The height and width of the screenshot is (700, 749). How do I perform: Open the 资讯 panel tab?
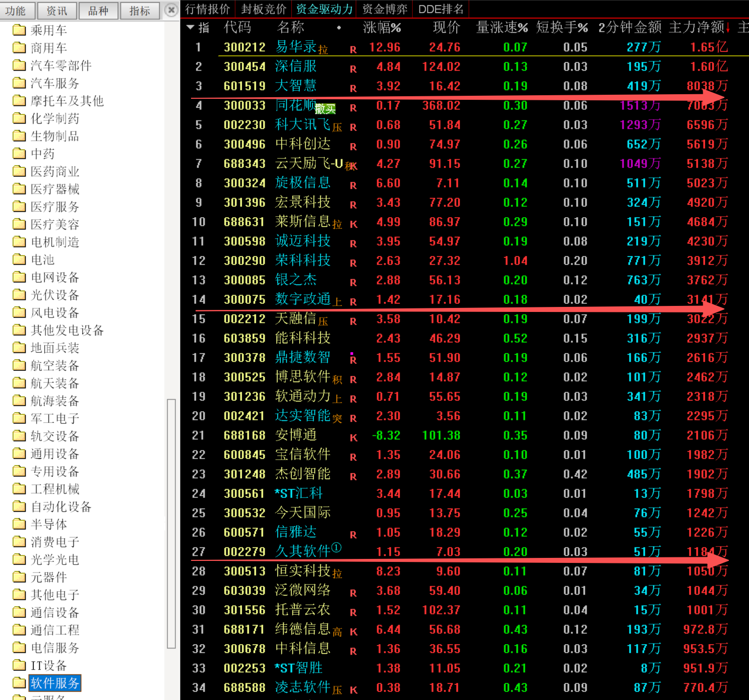[57, 11]
